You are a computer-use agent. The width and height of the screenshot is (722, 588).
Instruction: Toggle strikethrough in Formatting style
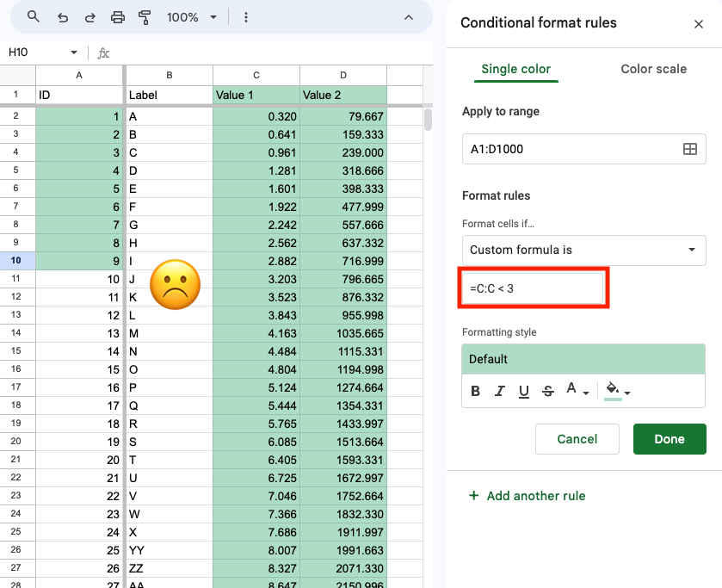point(548,391)
